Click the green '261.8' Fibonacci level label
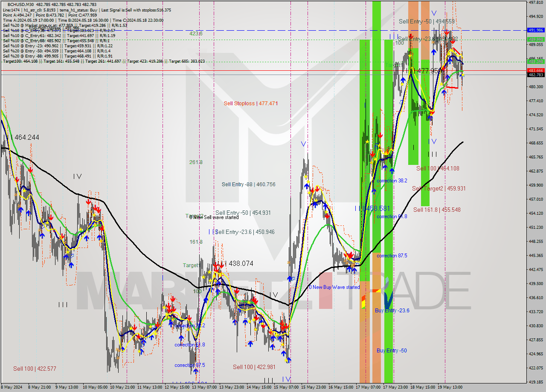Image resolution: width=546 pixels, height=392 pixels. click(x=196, y=162)
